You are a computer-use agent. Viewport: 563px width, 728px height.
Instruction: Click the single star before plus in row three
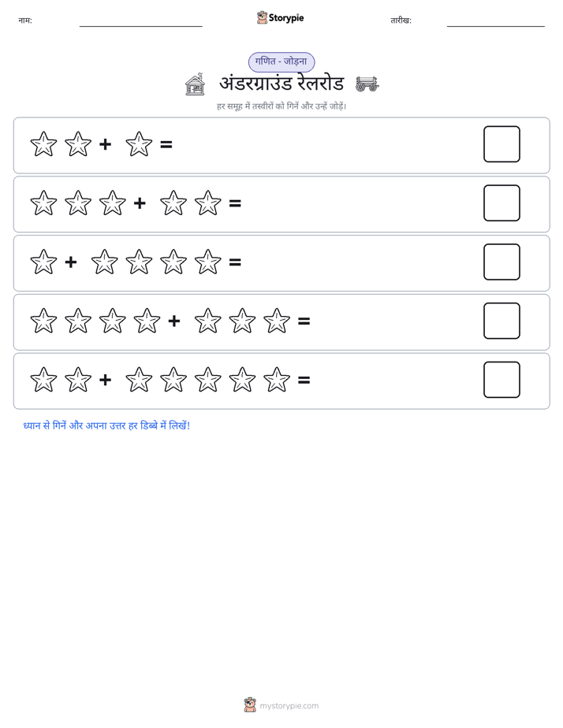[43, 262]
